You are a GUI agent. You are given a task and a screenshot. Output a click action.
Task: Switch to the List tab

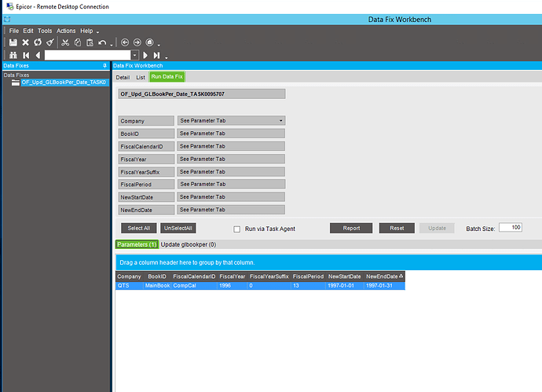tap(141, 78)
